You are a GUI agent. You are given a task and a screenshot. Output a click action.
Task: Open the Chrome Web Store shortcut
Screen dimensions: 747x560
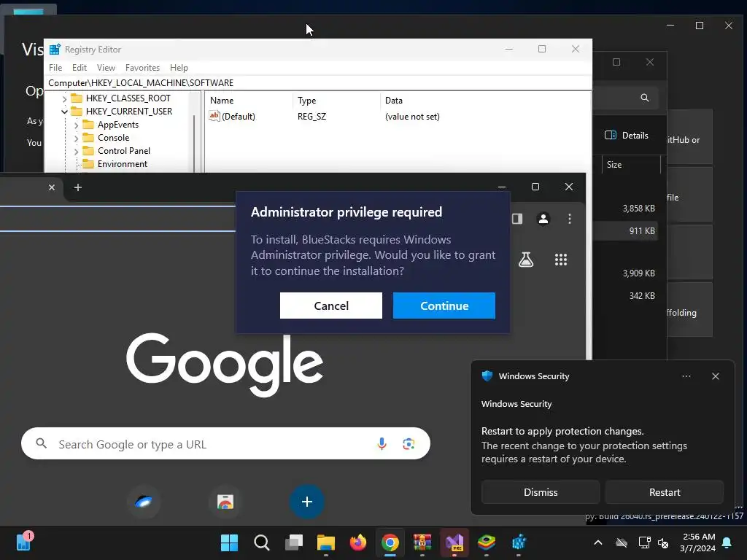click(225, 502)
